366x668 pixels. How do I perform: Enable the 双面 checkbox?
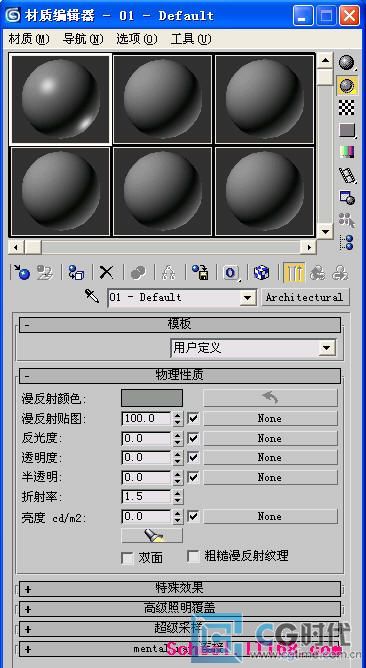(128, 558)
